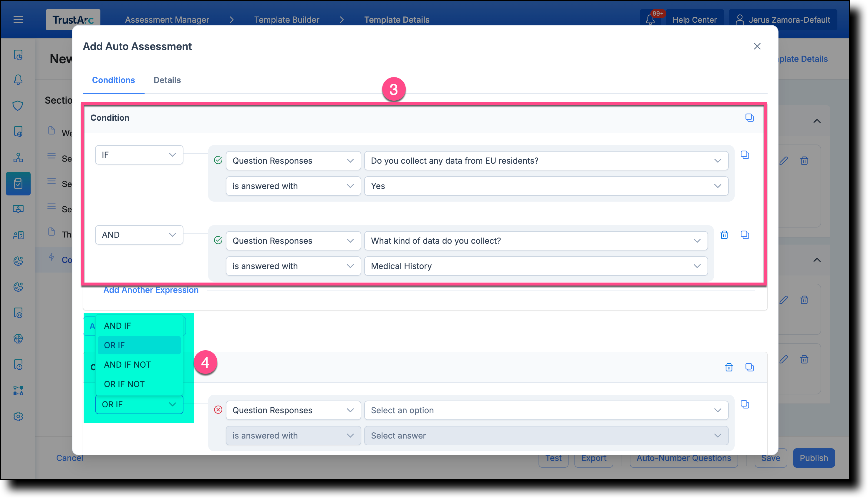Viewport: 868px width, 498px height.
Task: Open the person-list icon in sidebar
Action: (x=18, y=235)
